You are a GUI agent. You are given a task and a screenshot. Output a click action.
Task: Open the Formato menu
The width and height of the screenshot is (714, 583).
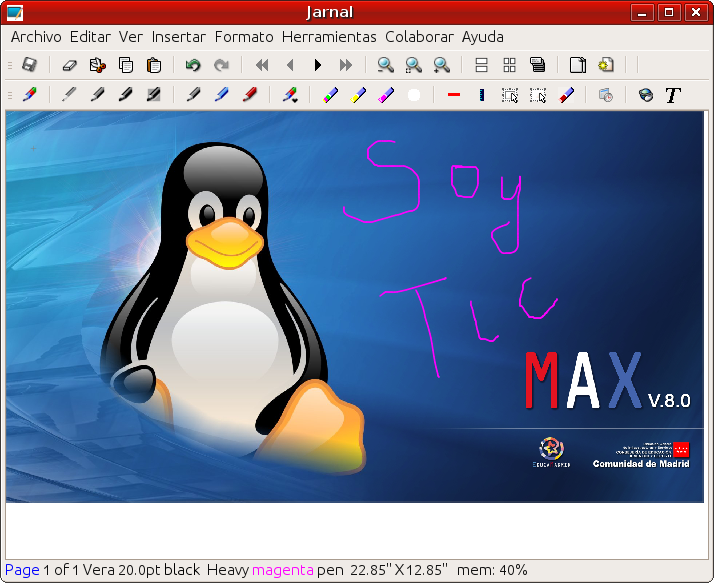click(244, 37)
